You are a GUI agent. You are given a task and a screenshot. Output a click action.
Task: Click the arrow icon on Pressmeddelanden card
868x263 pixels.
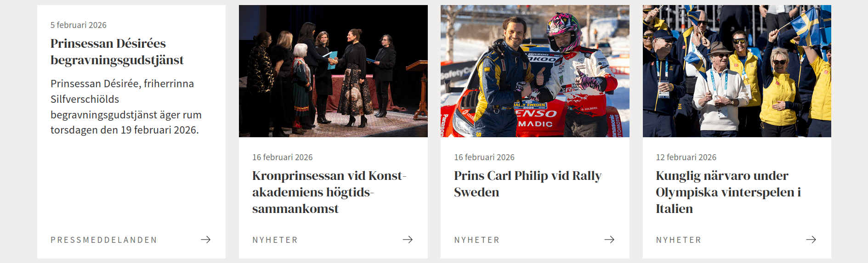[x=206, y=240]
